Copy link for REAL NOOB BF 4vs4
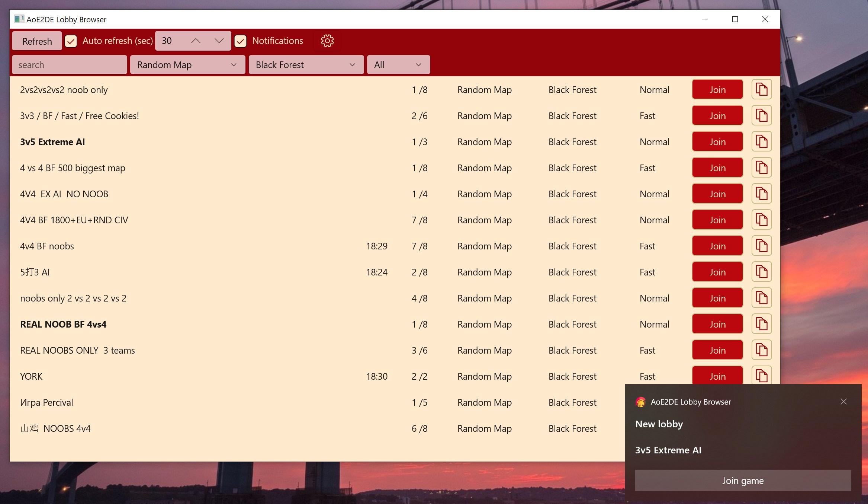 click(x=762, y=324)
